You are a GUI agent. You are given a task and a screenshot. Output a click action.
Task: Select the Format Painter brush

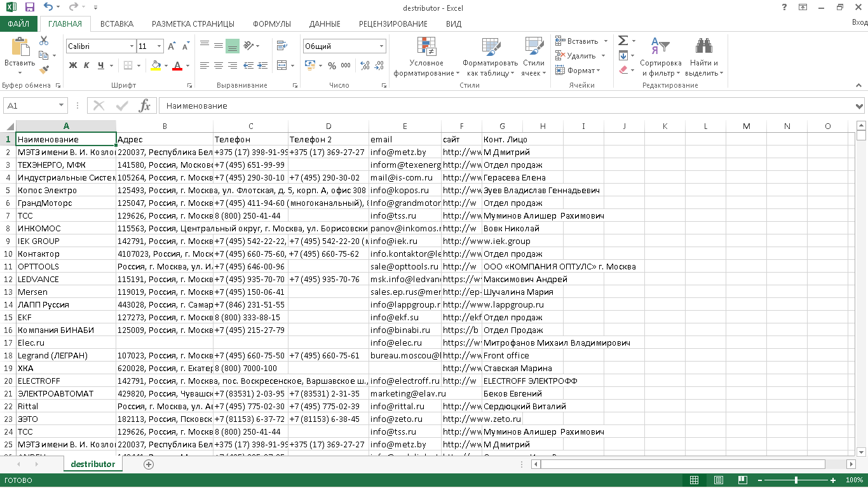44,70
